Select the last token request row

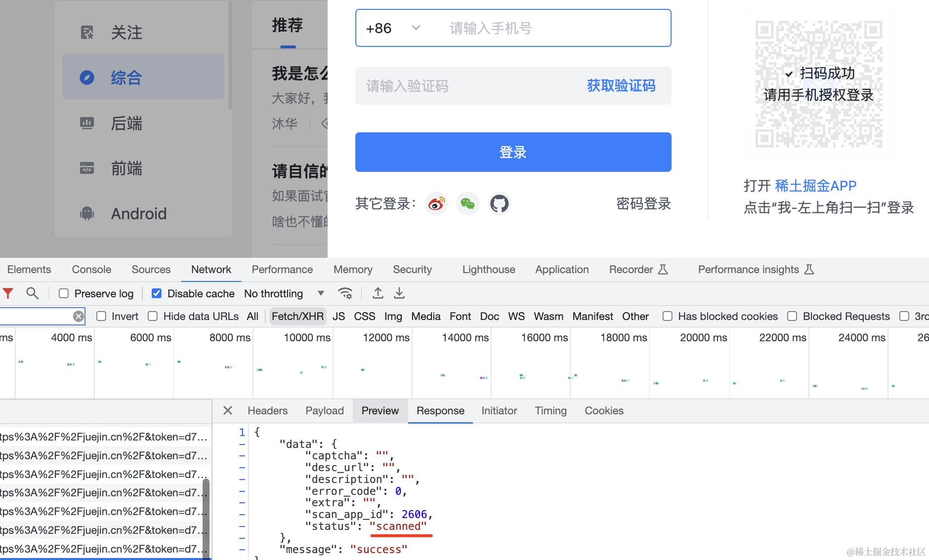pyautogui.click(x=105, y=549)
